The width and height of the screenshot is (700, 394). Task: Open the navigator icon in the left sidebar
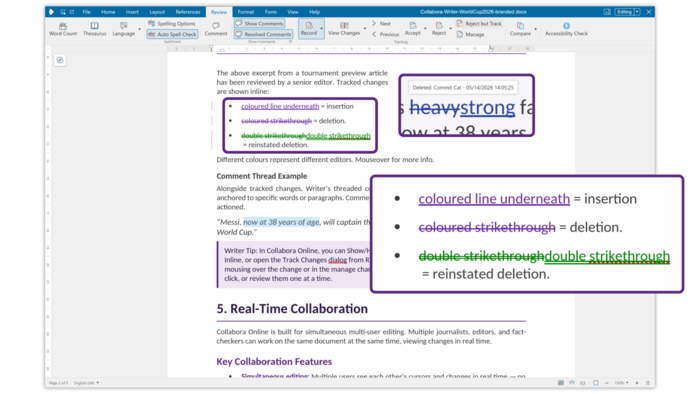[60, 60]
